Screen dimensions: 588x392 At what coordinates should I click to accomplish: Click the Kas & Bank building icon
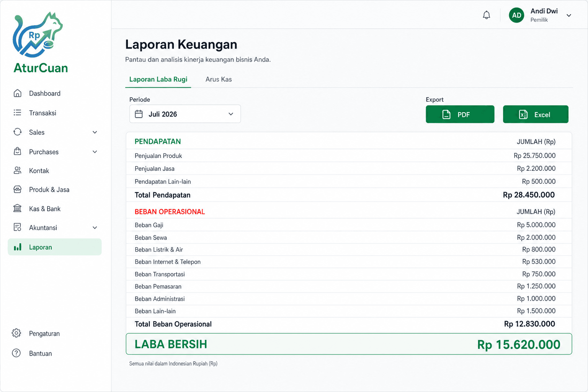pyautogui.click(x=17, y=208)
